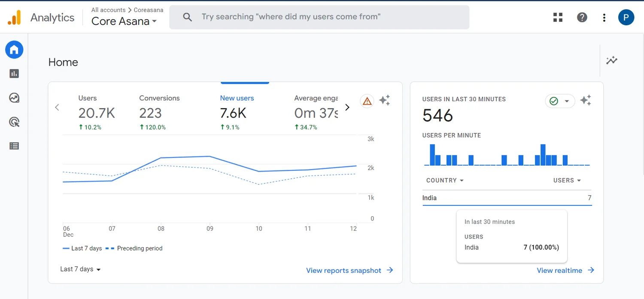Show previous metrics with left chevron
644x299 pixels.
tap(57, 107)
